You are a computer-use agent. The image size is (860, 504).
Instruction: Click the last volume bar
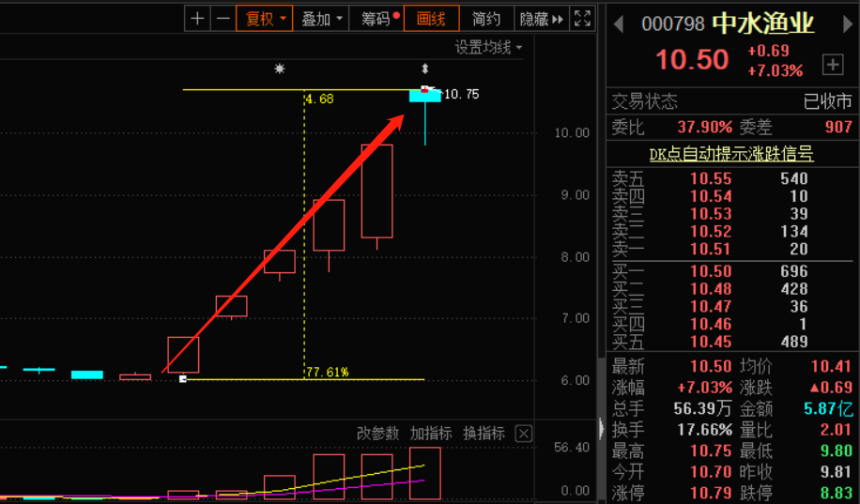click(x=425, y=473)
